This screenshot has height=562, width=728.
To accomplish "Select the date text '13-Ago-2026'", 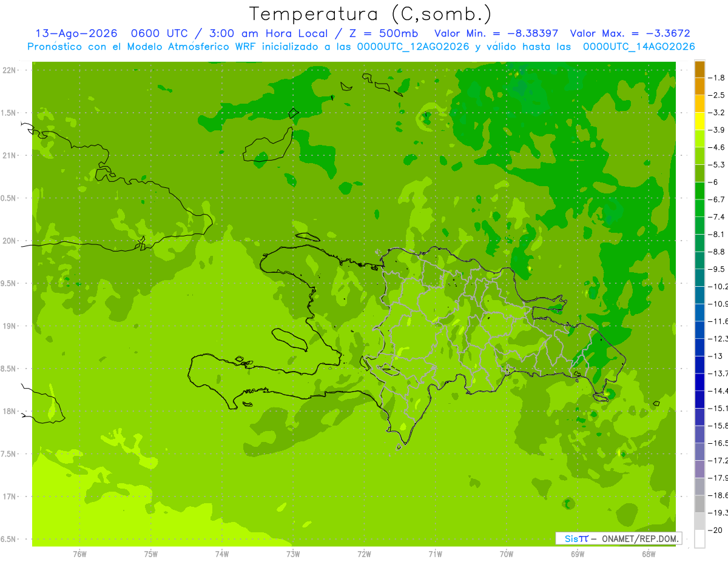I will (x=75, y=33).
